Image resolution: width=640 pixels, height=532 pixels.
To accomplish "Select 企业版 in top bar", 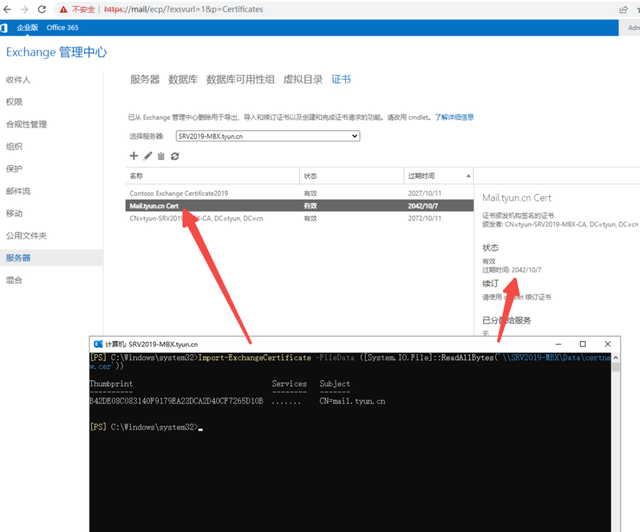I will pos(27,27).
